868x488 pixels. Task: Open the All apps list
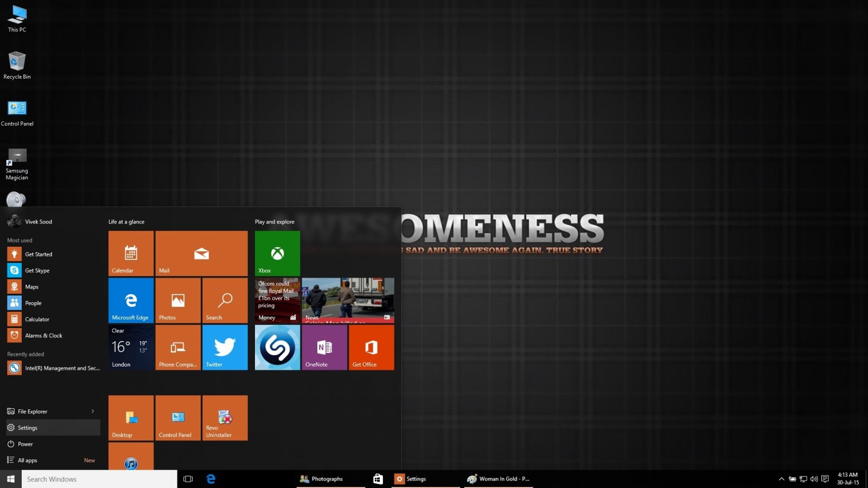point(28,460)
